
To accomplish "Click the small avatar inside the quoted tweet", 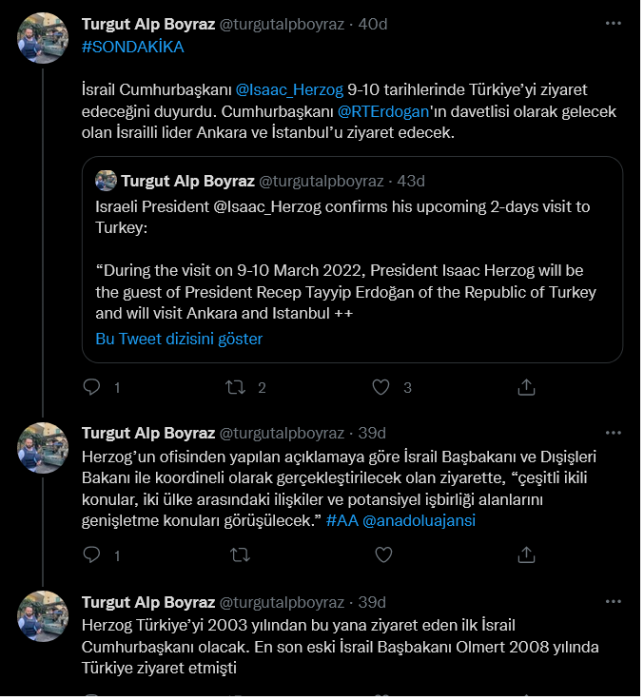I will [x=106, y=181].
